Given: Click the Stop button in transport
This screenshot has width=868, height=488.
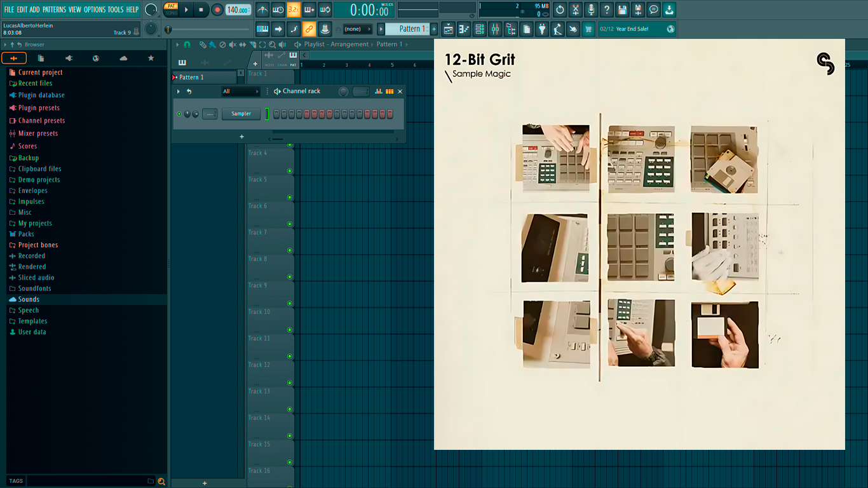Looking at the screenshot, I should [201, 10].
